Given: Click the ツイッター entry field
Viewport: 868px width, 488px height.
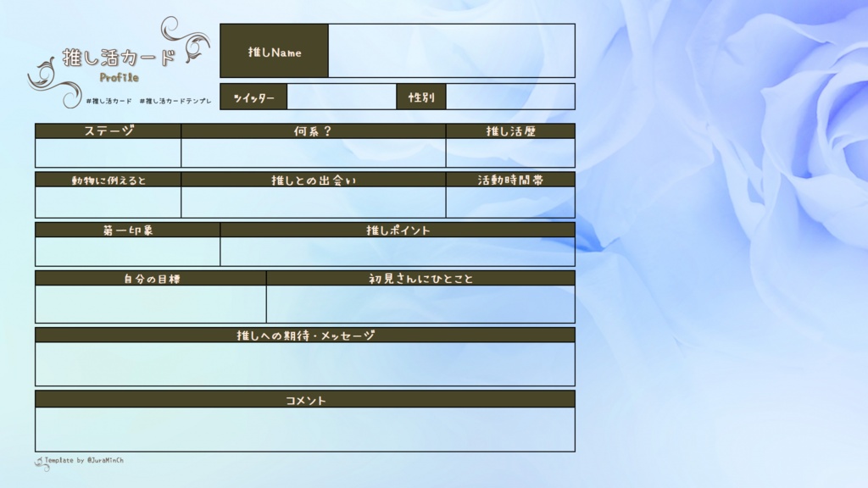Looking at the screenshot, I should coord(342,97).
